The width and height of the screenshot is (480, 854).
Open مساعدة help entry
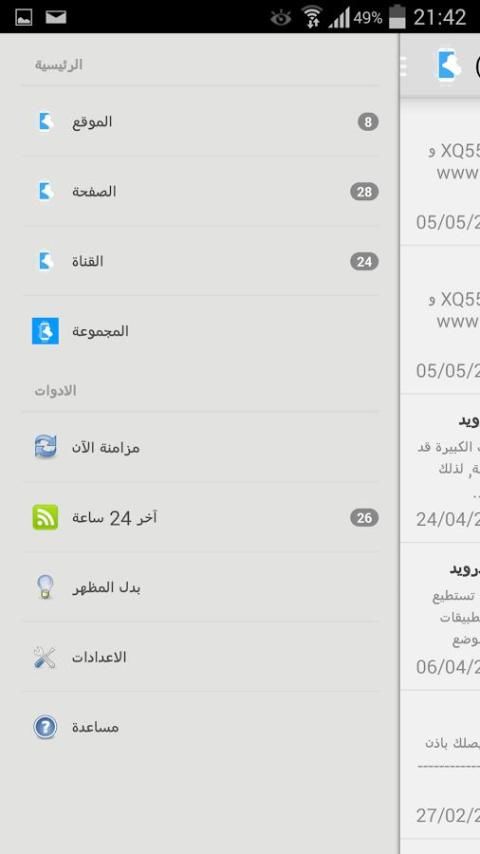point(200,727)
